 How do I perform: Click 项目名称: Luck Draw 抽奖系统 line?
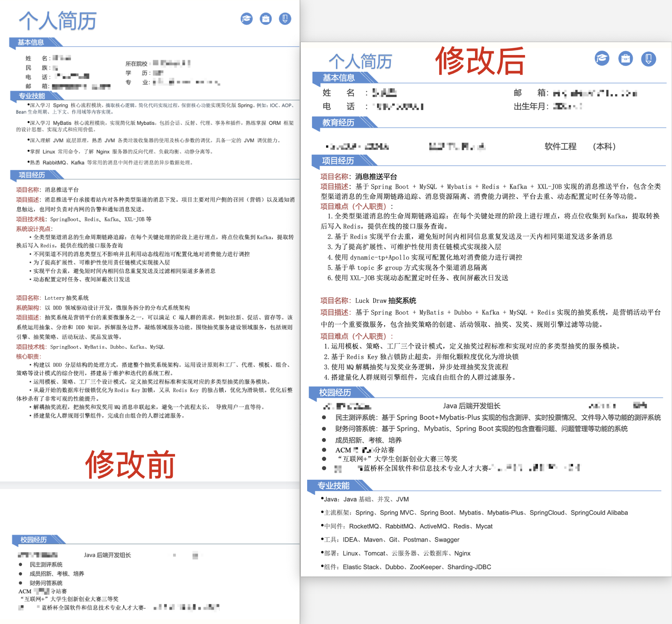368,301
